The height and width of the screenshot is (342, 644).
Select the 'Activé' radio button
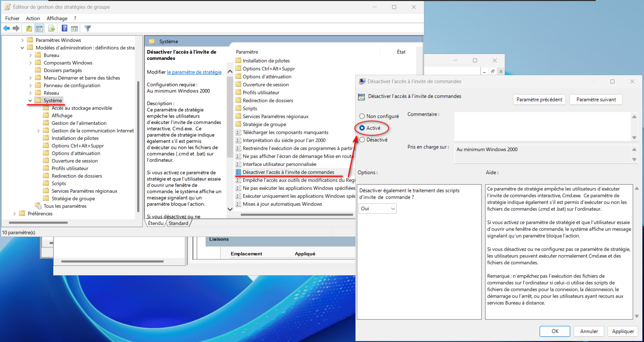coord(362,128)
